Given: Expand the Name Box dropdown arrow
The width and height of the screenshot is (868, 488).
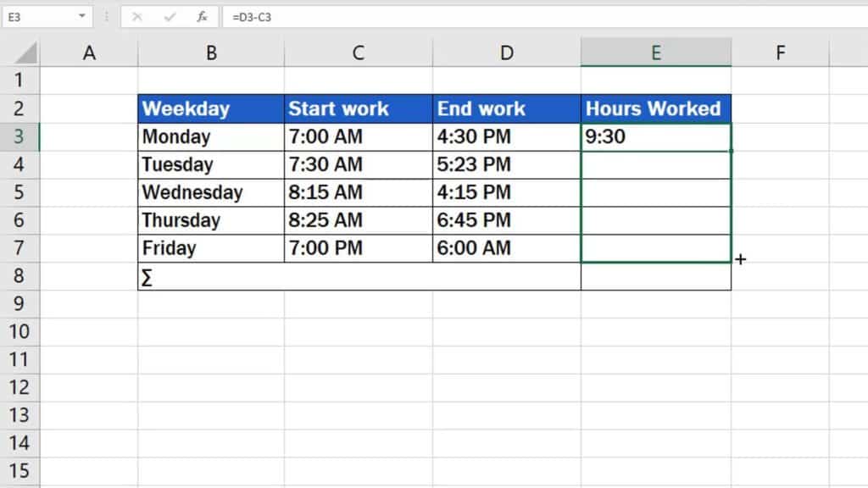Looking at the screenshot, I should (x=82, y=16).
